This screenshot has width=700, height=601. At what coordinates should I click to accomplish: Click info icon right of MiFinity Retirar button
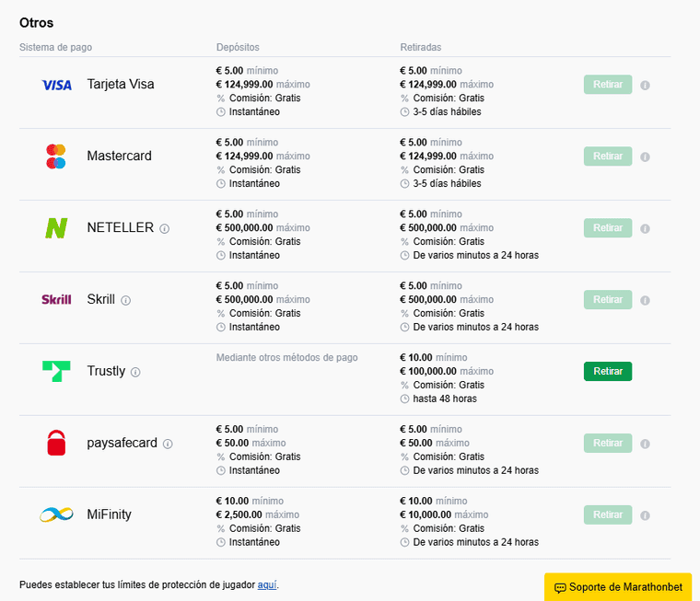coord(645,515)
